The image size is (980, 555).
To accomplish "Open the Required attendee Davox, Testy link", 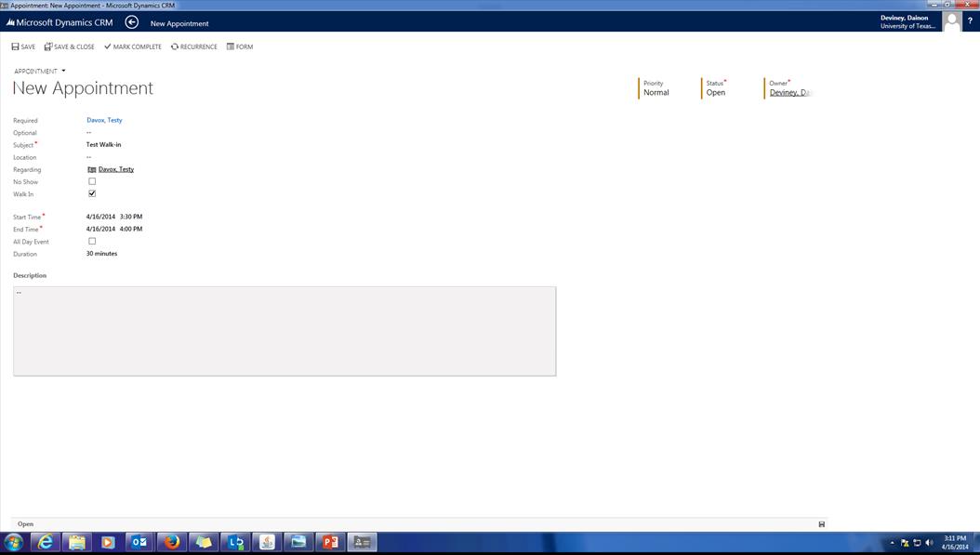I will (x=104, y=120).
